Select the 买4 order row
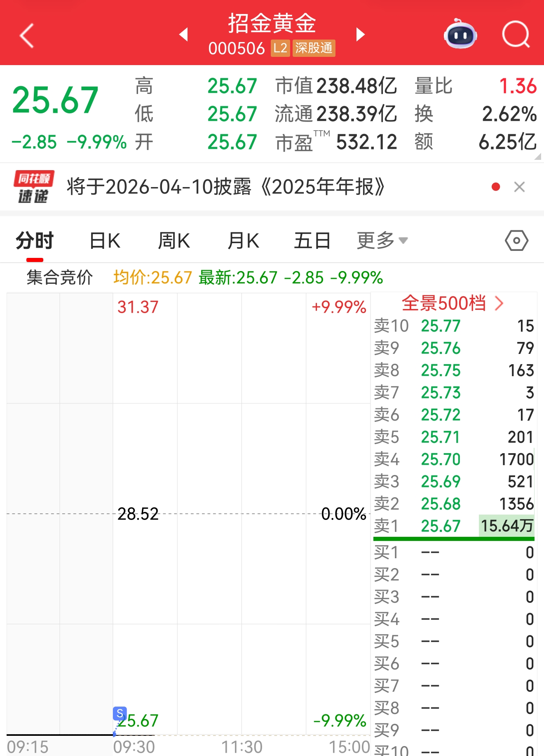This screenshot has height=756, width=544. click(454, 619)
